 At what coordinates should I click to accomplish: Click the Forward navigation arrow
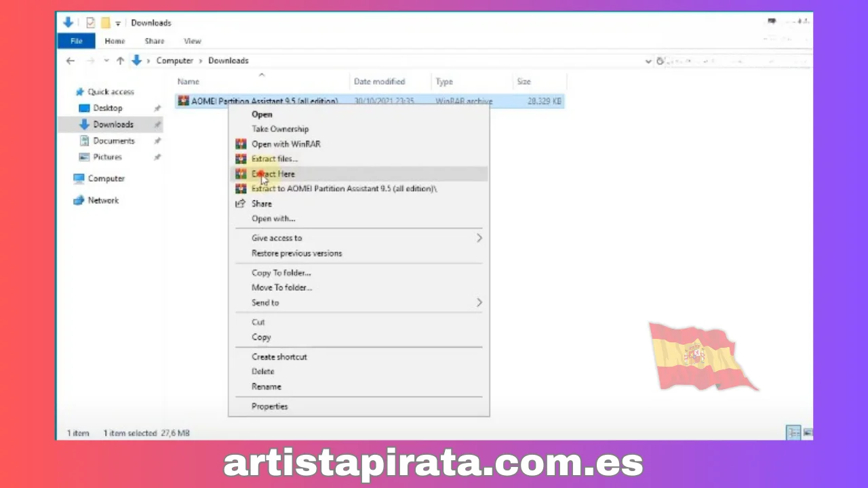click(90, 60)
